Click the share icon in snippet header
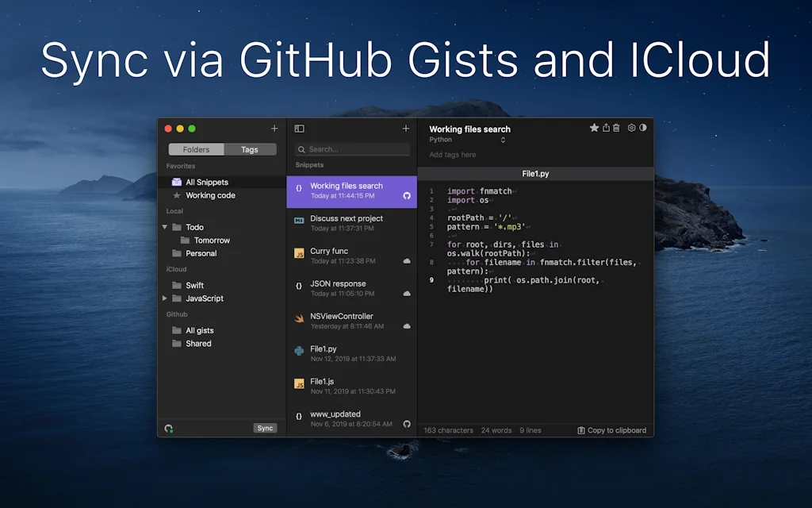The image size is (812, 508). coord(606,128)
